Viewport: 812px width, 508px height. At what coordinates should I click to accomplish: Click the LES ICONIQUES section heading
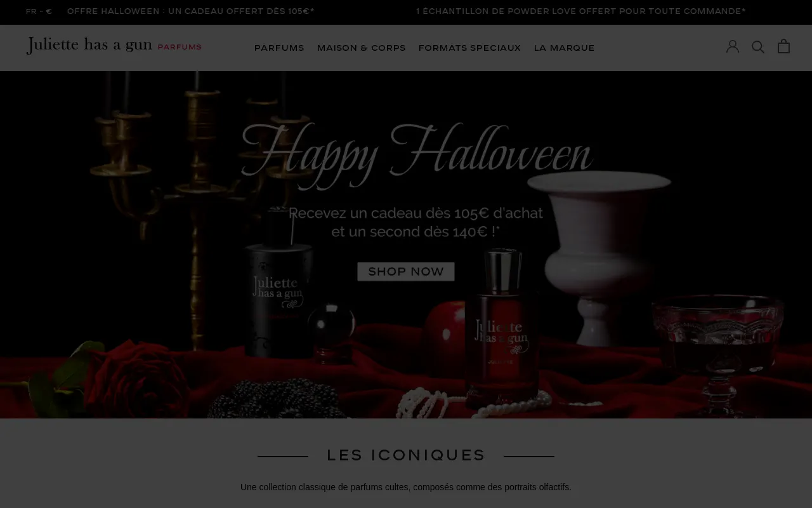tap(406, 455)
